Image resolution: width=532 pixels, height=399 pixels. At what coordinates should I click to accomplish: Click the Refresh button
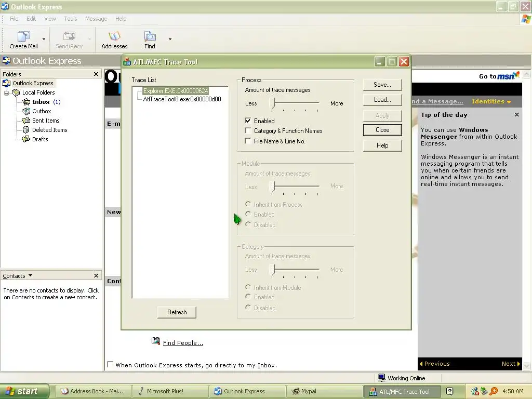tap(177, 312)
